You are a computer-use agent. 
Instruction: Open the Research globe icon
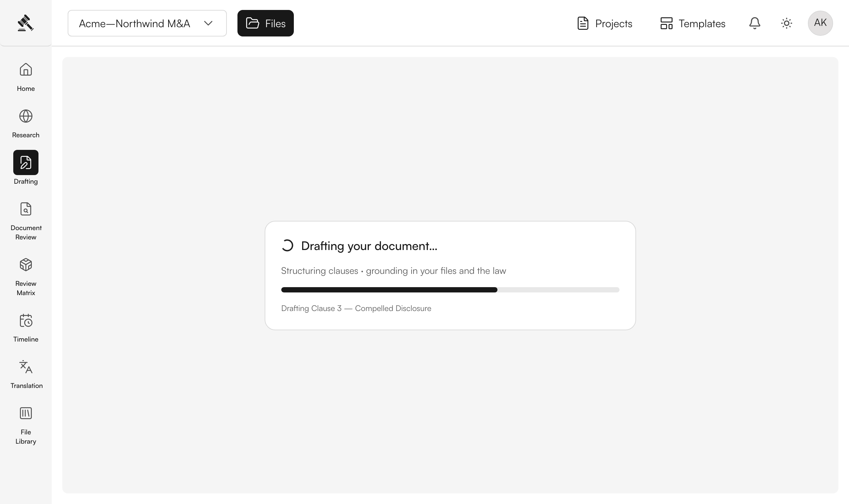26,116
